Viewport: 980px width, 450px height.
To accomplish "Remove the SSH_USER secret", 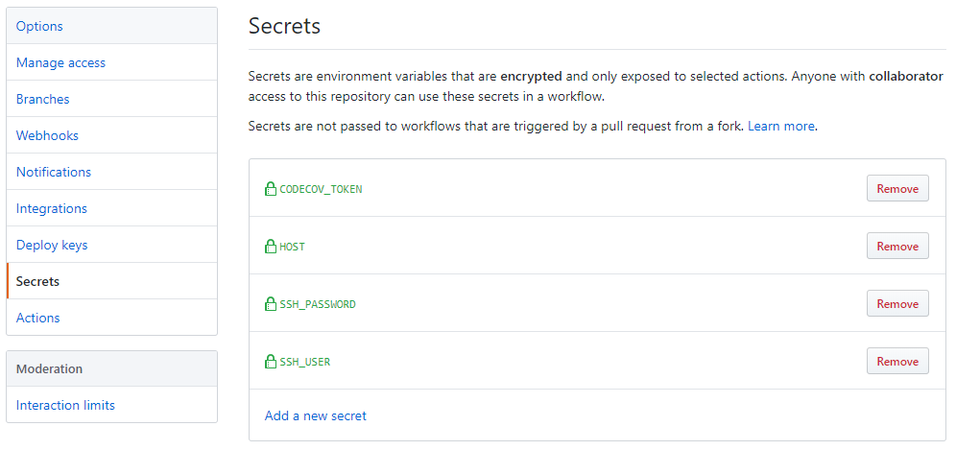I will point(897,362).
